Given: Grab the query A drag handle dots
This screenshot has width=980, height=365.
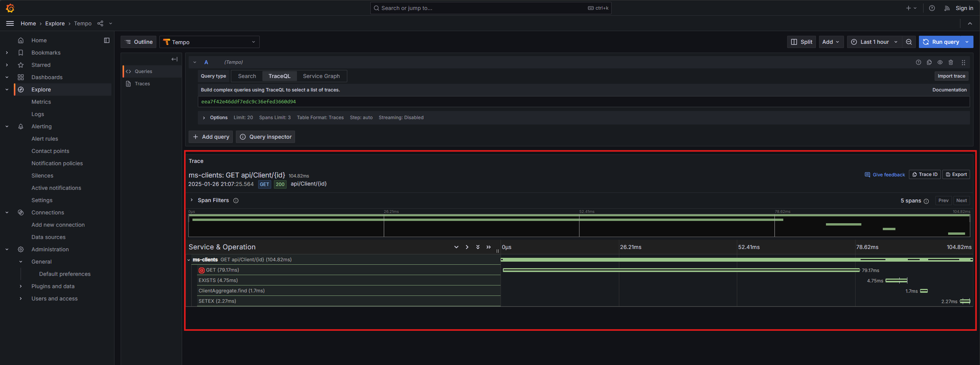Looking at the screenshot, I should tap(963, 62).
